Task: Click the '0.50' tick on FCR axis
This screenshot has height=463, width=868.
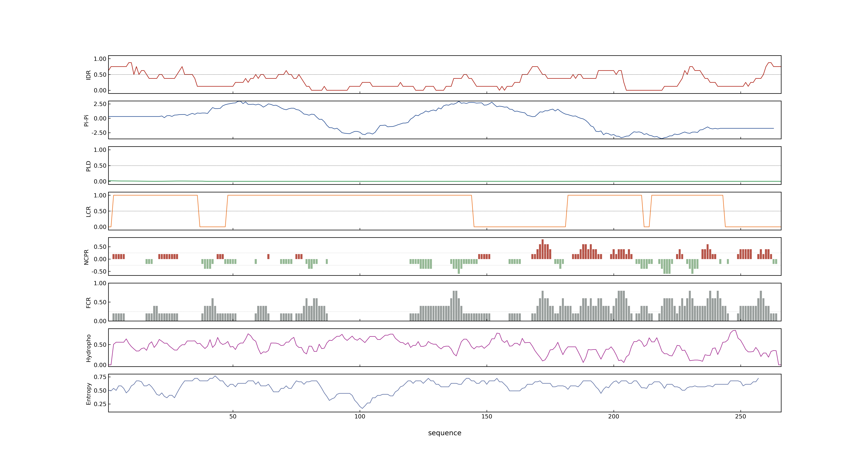Action: (100, 302)
